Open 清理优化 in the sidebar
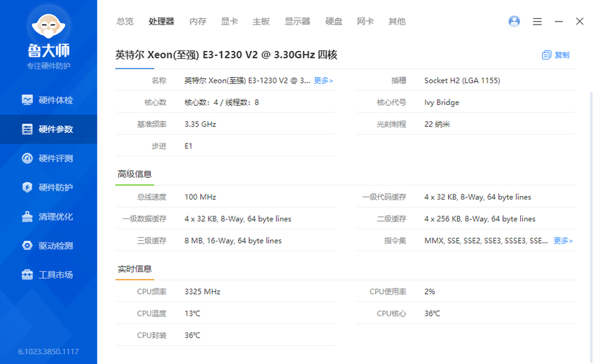Viewport: 595px width, 364px height. coord(48,217)
